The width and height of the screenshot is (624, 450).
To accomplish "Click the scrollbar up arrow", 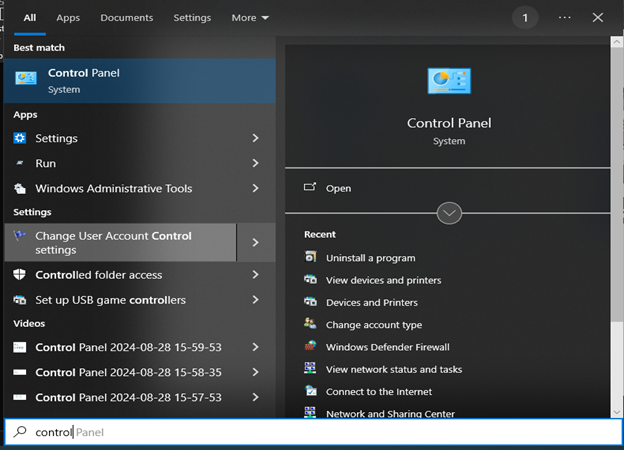I will click(x=616, y=41).
